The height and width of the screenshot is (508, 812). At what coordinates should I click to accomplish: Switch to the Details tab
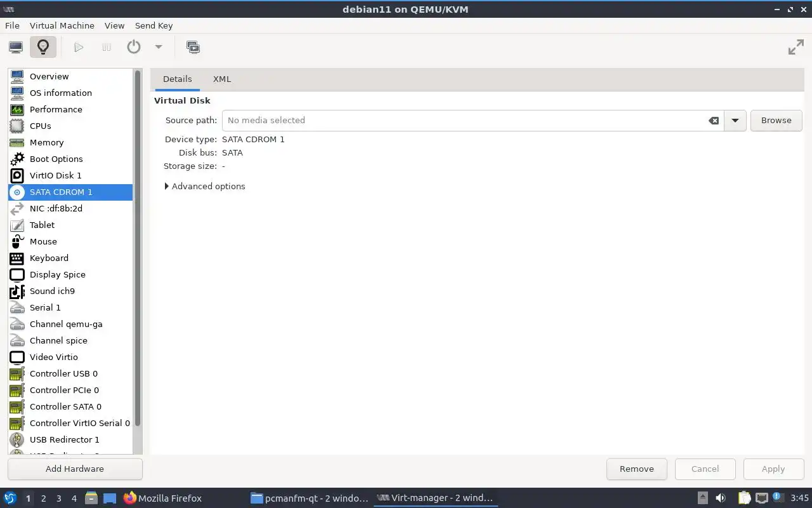(177, 79)
